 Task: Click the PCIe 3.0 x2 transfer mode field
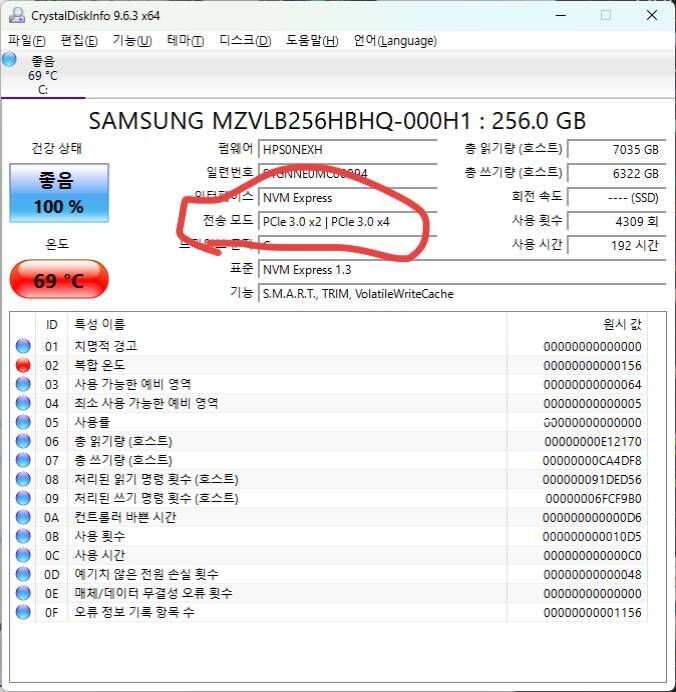pos(347,221)
